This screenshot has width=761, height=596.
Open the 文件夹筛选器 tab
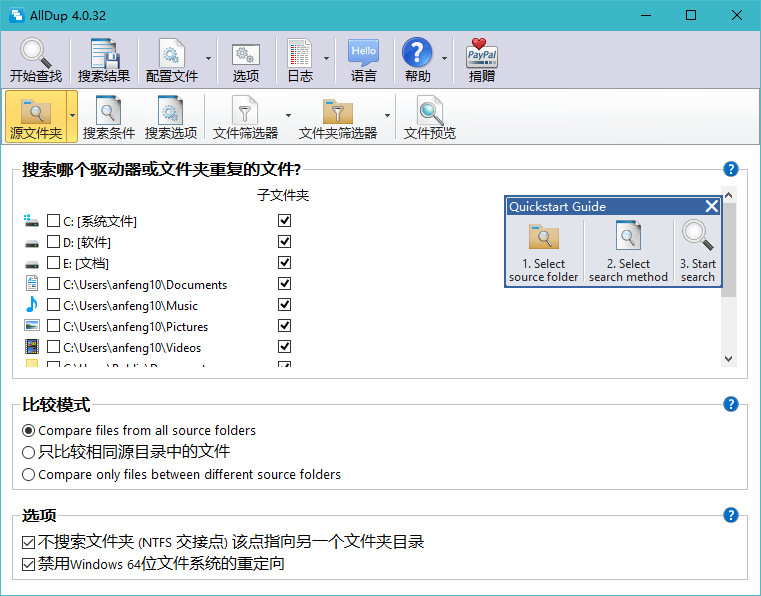[338, 117]
